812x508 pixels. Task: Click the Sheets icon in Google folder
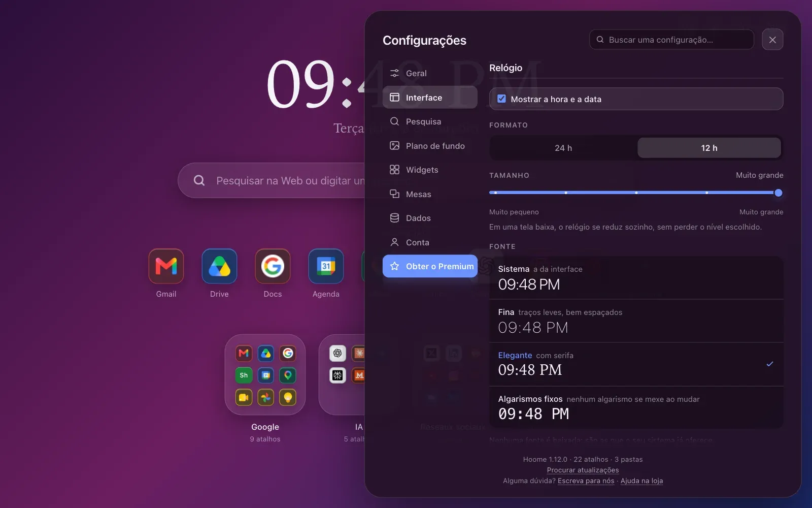[244, 375]
